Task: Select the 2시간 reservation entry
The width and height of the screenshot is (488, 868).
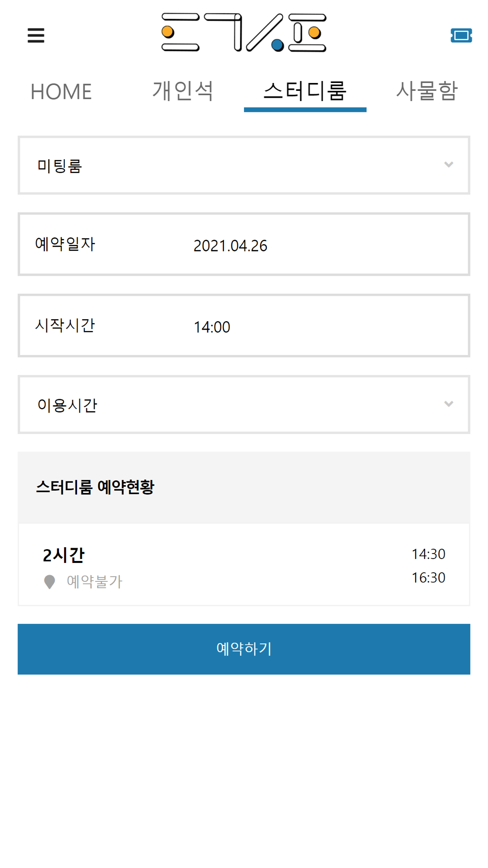Action: (244, 565)
